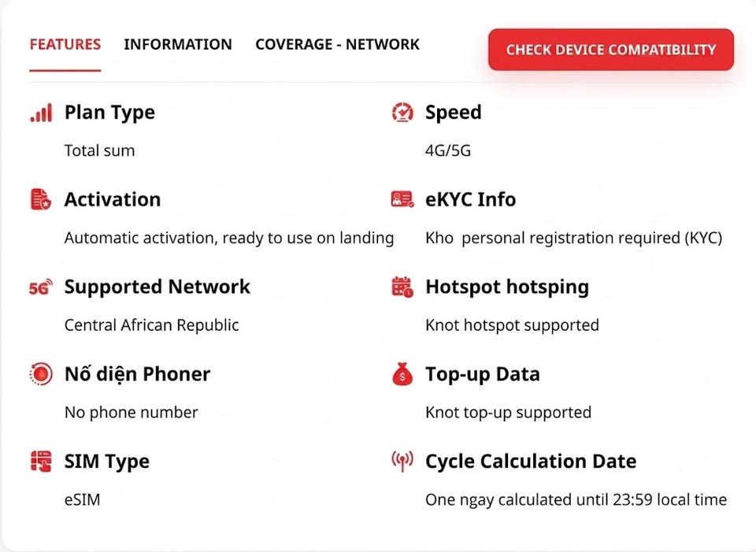Click the CHECK DEVICE COMPATIBILITY button
Viewport: 756px width, 552px height.
(x=611, y=50)
